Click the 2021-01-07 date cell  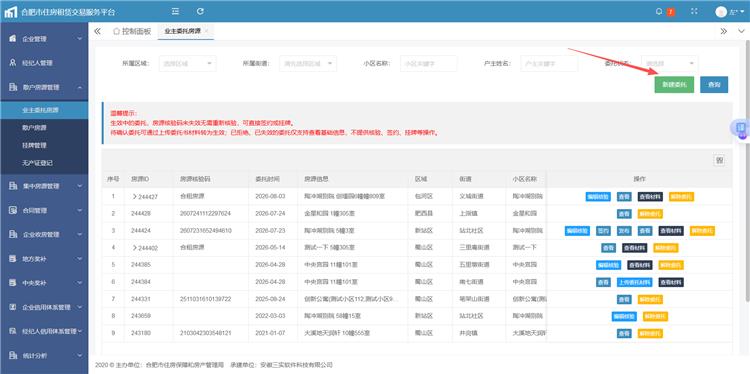pos(270,333)
